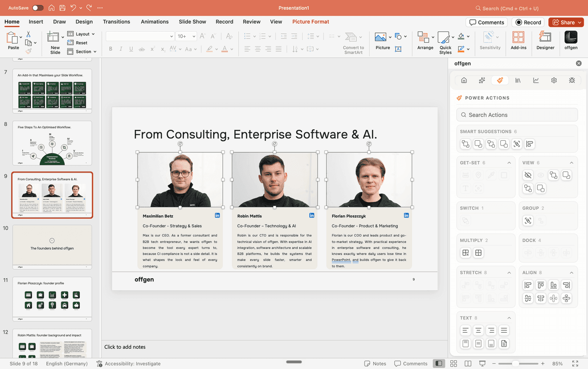The width and height of the screenshot is (588, 369).
Task: Open Comments from status bar
Action: coord(411,364)
